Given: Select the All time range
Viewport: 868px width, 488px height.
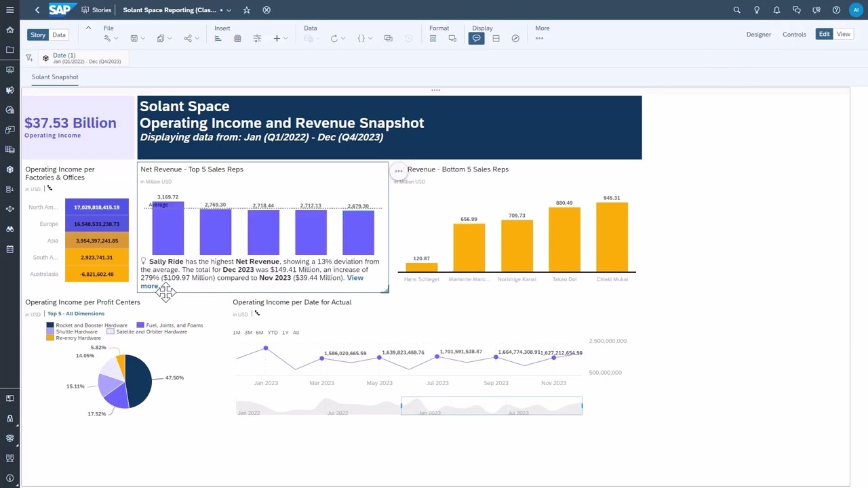Looking at the screenshot, I should click(296, 333).
